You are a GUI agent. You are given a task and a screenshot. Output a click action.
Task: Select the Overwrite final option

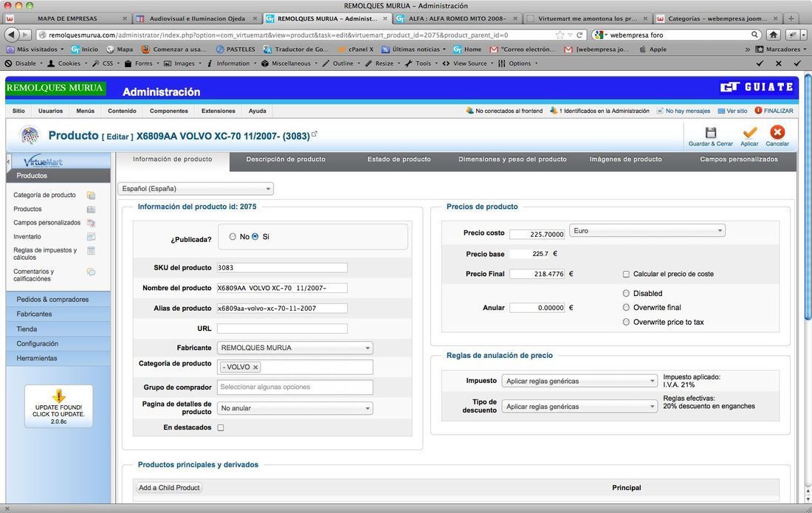[626, 308]
